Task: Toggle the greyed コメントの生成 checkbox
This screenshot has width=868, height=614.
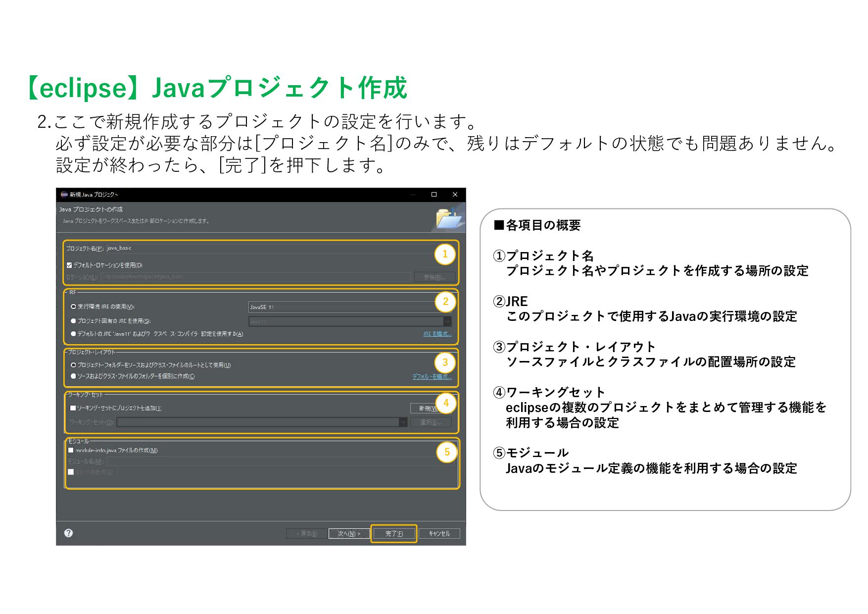Action: (x=71, y=472)
